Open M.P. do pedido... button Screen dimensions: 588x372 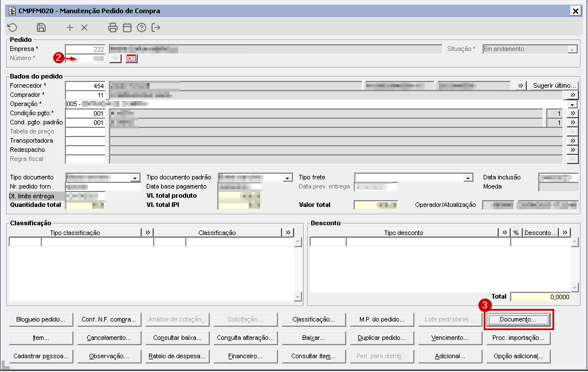pyautogui.click(x=382, y=319)
